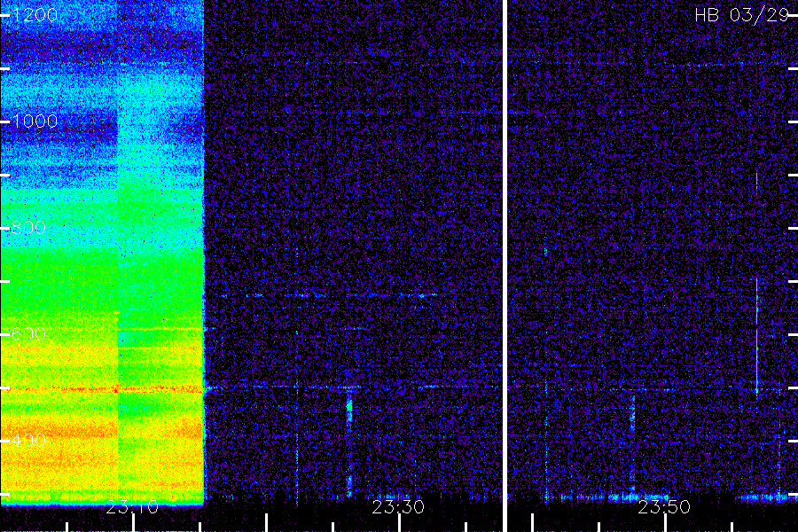Click the 1000 frequency axis label

pyautogui.click(x=35, y=121)
